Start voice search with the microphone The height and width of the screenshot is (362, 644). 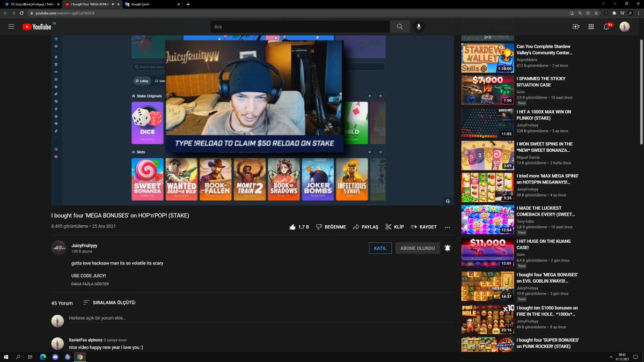click(419, 26)
